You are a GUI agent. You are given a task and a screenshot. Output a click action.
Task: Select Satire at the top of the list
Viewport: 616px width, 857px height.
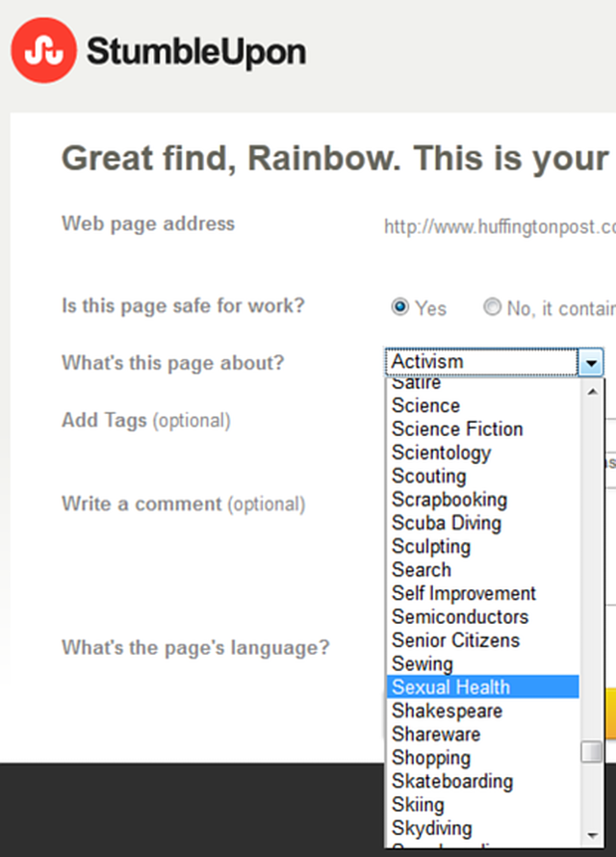point(482,385)
